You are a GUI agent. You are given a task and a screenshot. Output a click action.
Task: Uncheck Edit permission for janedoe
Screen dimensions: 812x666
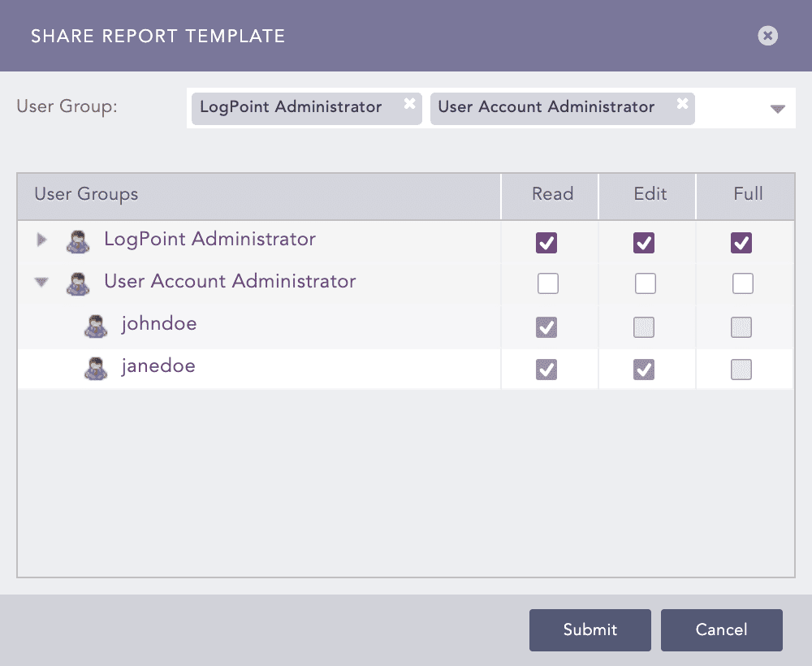pyautogui.click(x=644, y=370)
